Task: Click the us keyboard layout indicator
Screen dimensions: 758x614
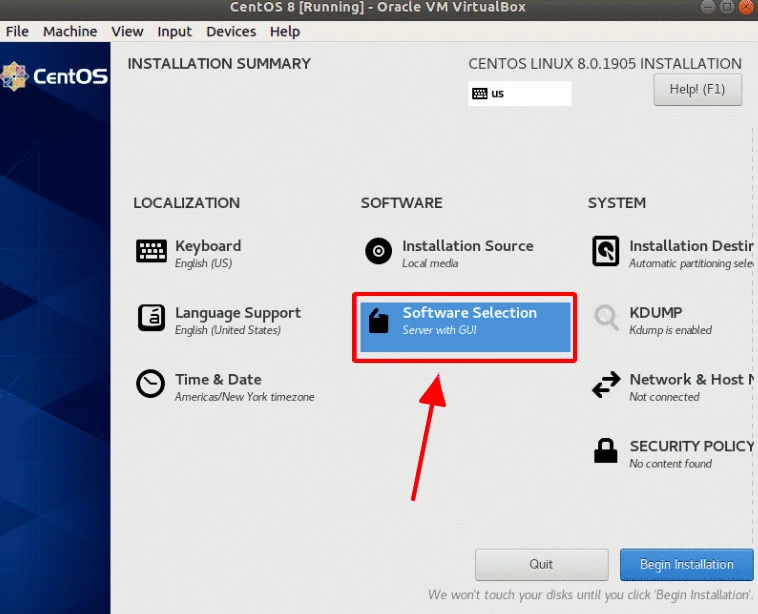Action: click(x=519, y=94)
